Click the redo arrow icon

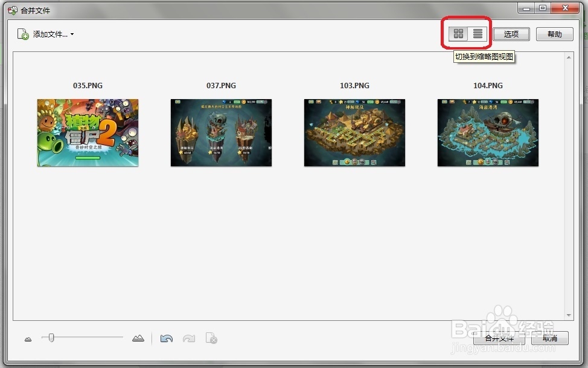pyautogui.click(x=188, y=339)
